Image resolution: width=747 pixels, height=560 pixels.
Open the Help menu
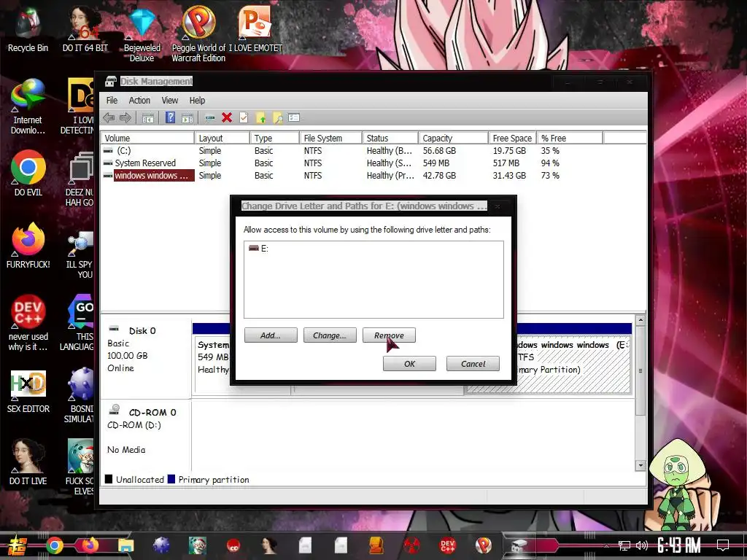197,101
